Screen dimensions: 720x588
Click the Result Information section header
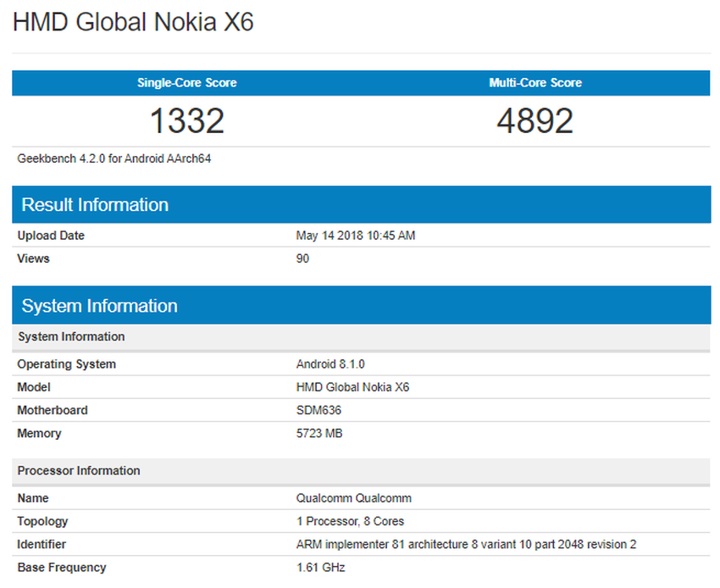(x=94, y=204)
